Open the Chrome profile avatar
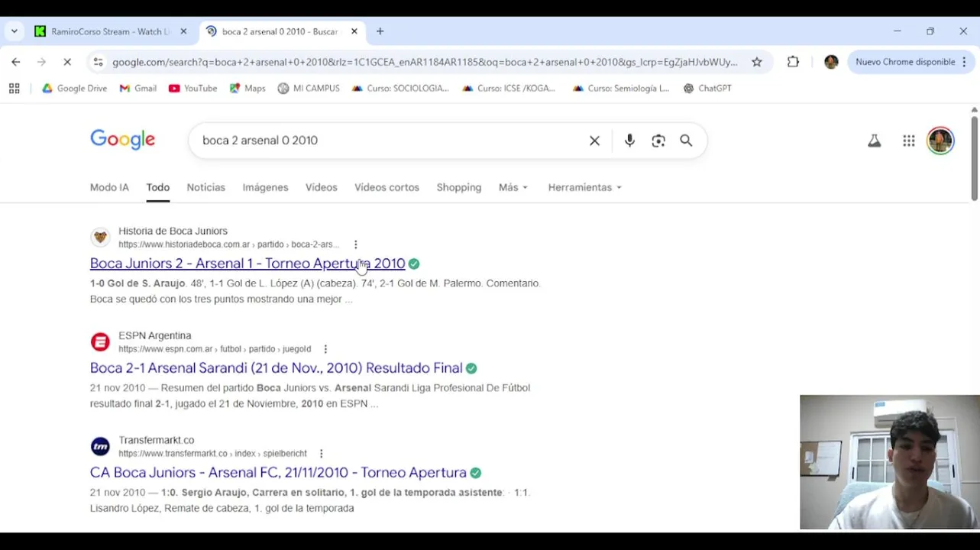 831,62
